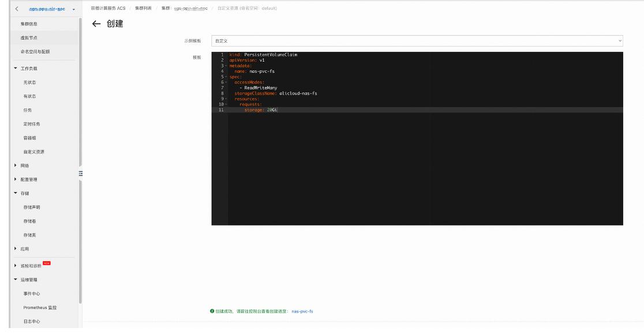Collapse the 工作负载 section
The image size is (644, 335).
click(16, 68)
